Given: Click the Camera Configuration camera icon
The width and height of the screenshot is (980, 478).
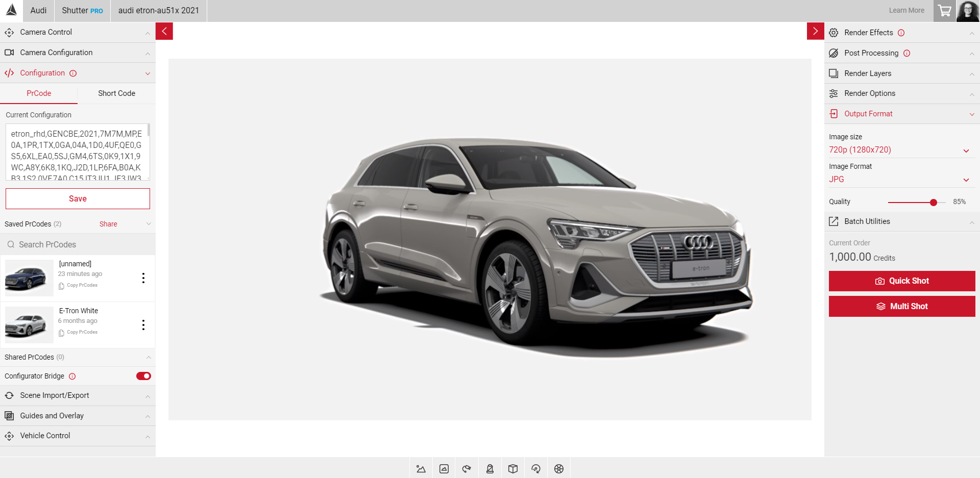Looking at the screenshot, I should click(9, 53).
